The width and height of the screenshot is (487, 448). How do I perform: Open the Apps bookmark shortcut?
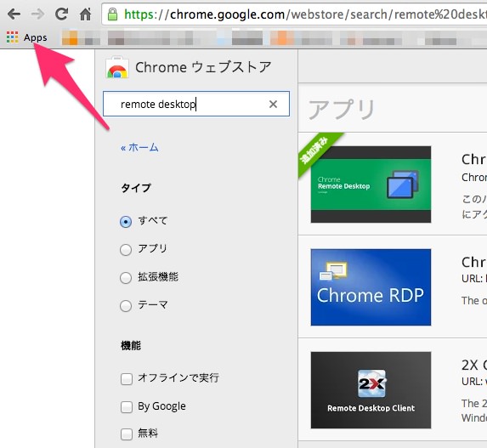point(27,37)
